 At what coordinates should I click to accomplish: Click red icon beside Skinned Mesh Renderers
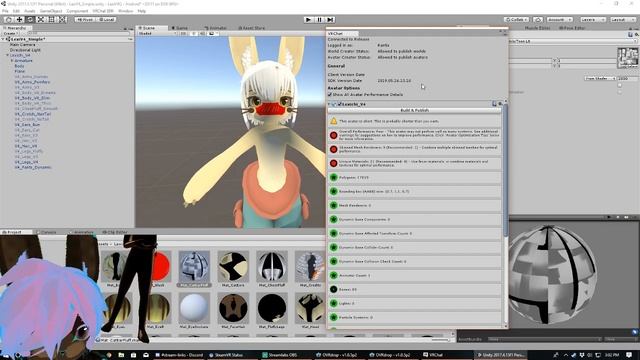[x=333, y=149]
